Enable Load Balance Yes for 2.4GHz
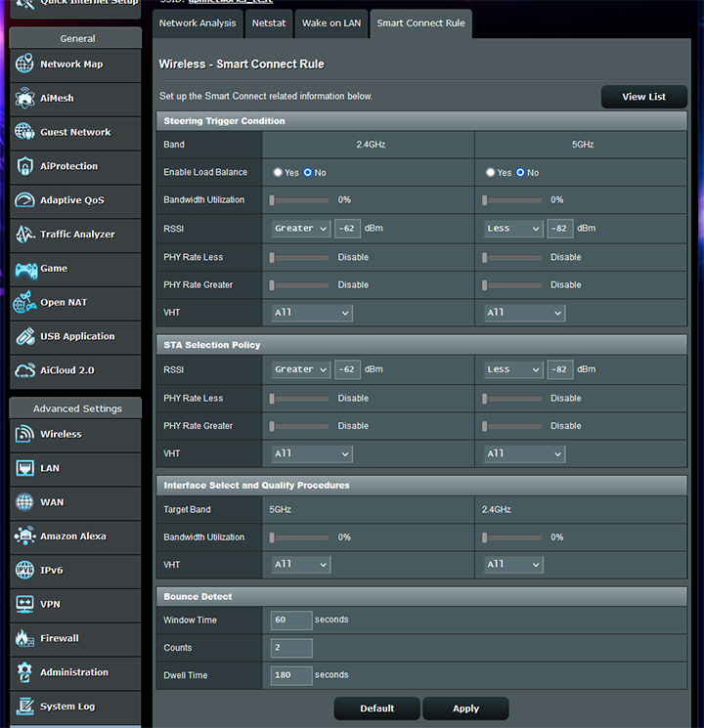 [278, 173]
